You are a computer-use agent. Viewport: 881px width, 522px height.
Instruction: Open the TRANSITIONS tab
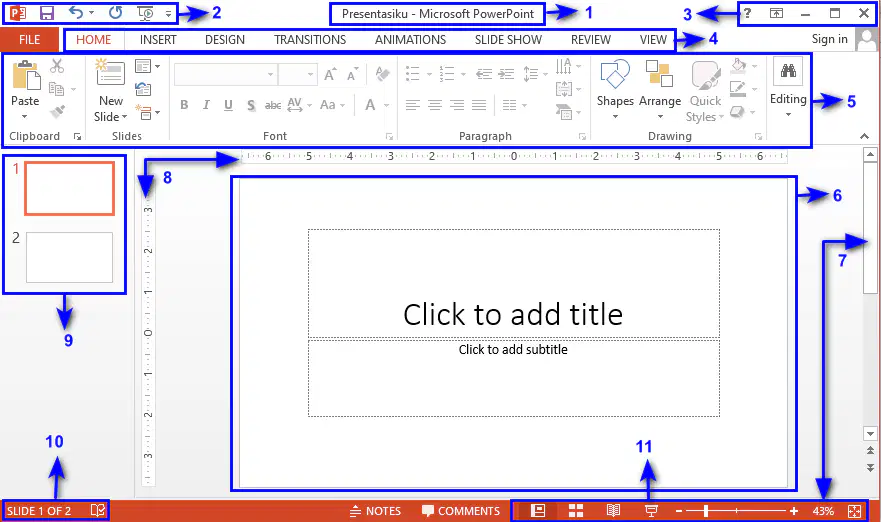(x=310, y=40)
